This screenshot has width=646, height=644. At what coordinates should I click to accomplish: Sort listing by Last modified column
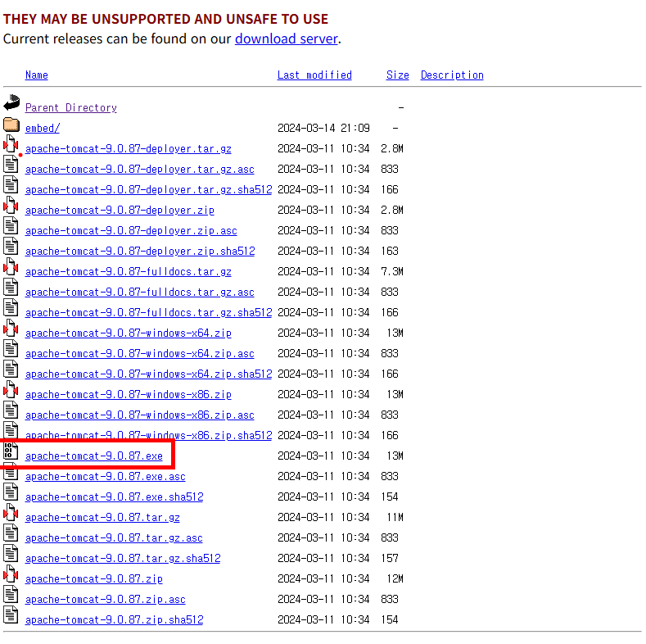pos(314,75)
